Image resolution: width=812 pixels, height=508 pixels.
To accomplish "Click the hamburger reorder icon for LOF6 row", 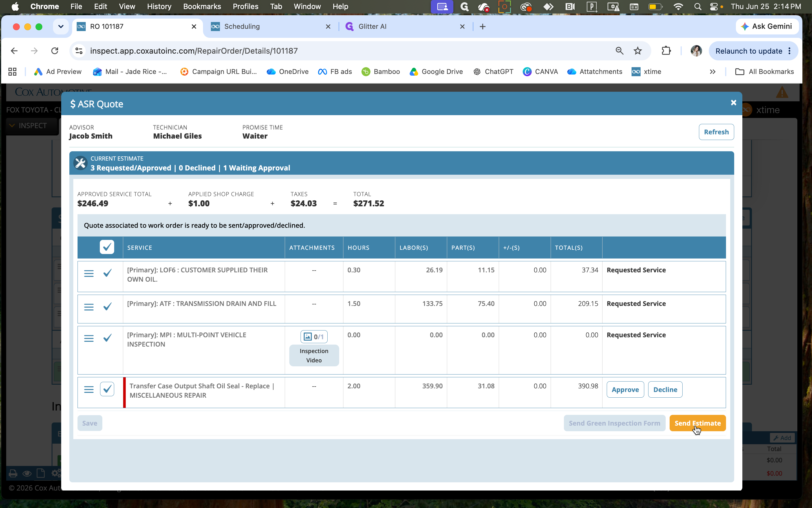I will (89, 273).
